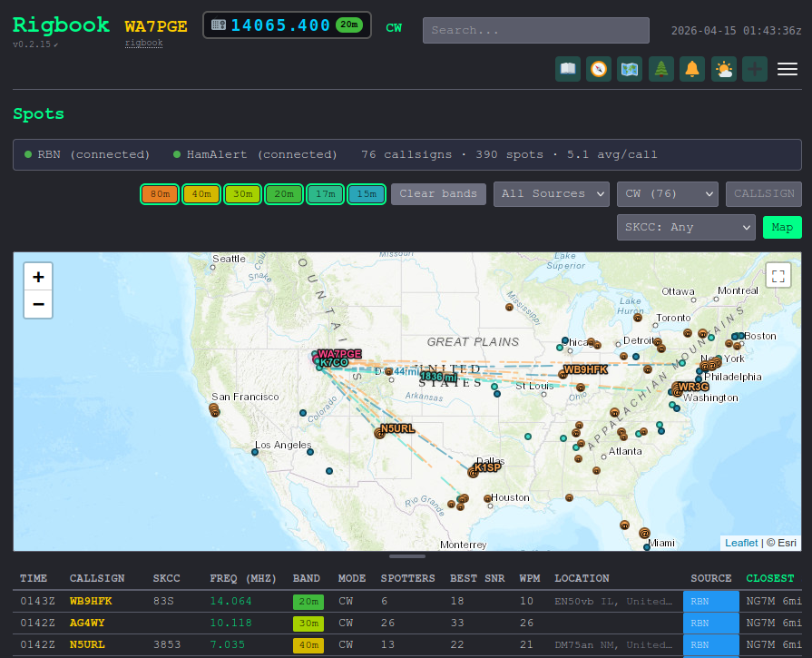Expand the map to fullscreen
Image resolution: width=812 pixels, height=658 pixels.
(x=778, y=275)
